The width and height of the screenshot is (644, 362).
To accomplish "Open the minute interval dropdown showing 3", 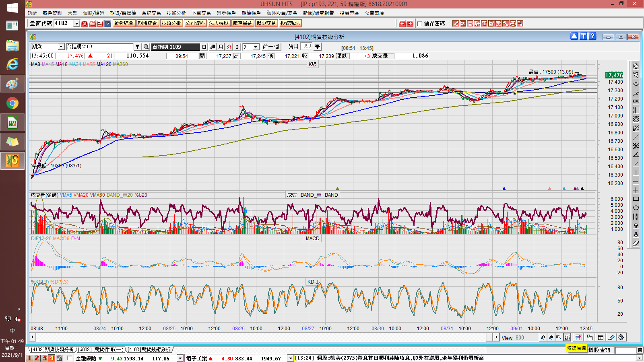I will pos(256,47).
